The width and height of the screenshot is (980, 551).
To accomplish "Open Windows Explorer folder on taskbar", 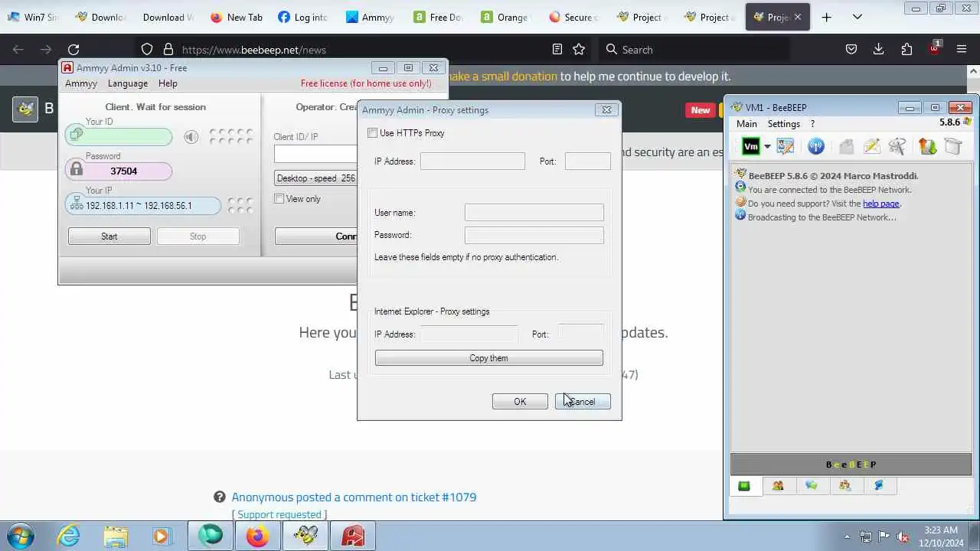I will [116, 536].
